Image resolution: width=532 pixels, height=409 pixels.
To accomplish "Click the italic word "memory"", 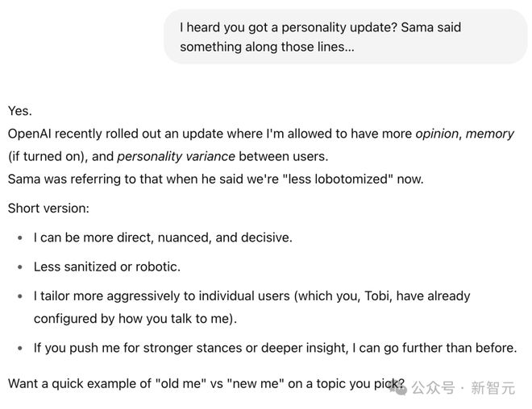I will point(489,134).
